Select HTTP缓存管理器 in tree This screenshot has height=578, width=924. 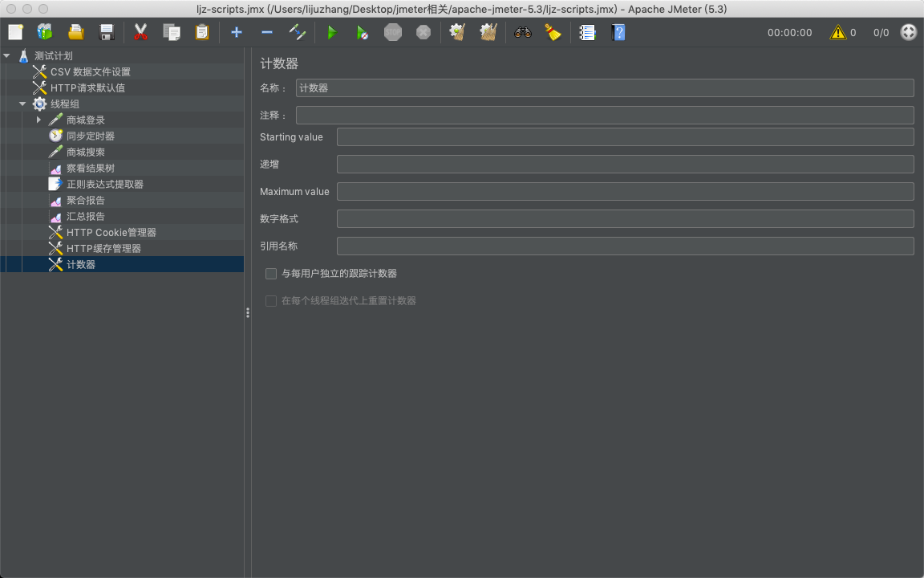coord(103,248)
